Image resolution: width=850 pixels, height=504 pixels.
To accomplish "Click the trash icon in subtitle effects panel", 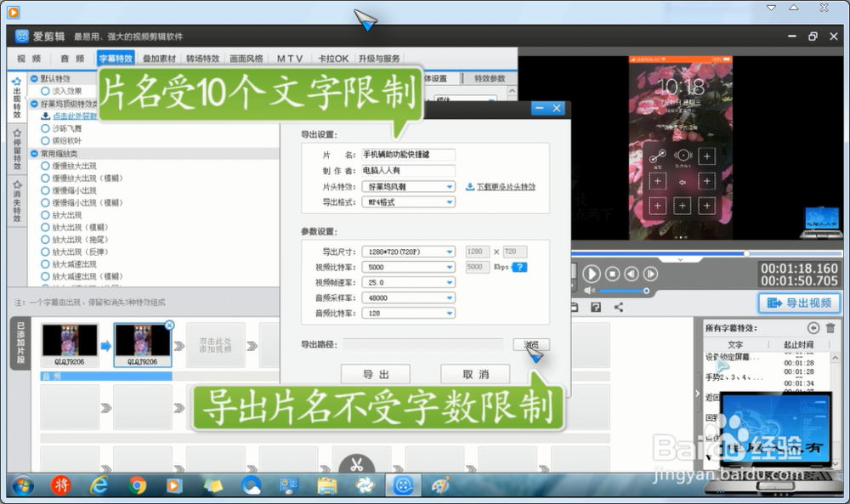I will coord(830,328).
